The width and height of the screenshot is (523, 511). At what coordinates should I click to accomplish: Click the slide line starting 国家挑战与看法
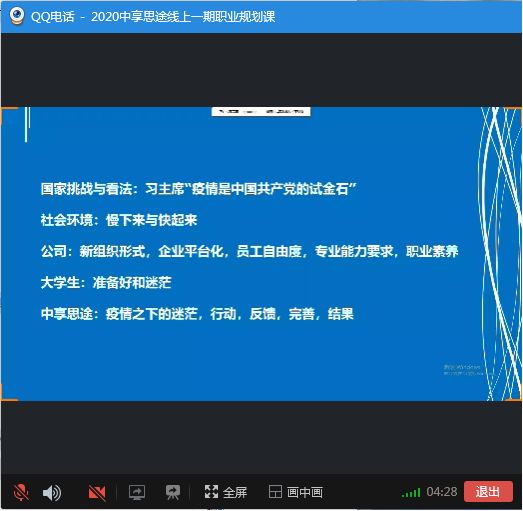(199, 189)
